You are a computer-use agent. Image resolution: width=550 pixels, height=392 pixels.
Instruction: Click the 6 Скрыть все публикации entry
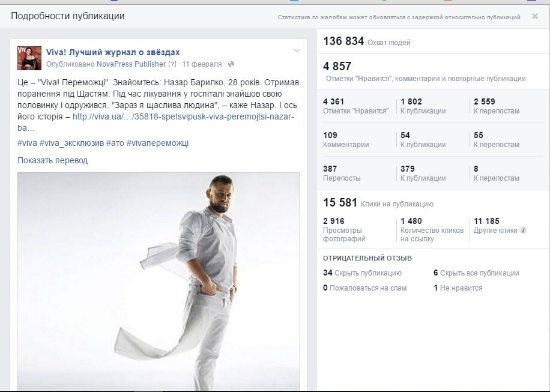476,273
